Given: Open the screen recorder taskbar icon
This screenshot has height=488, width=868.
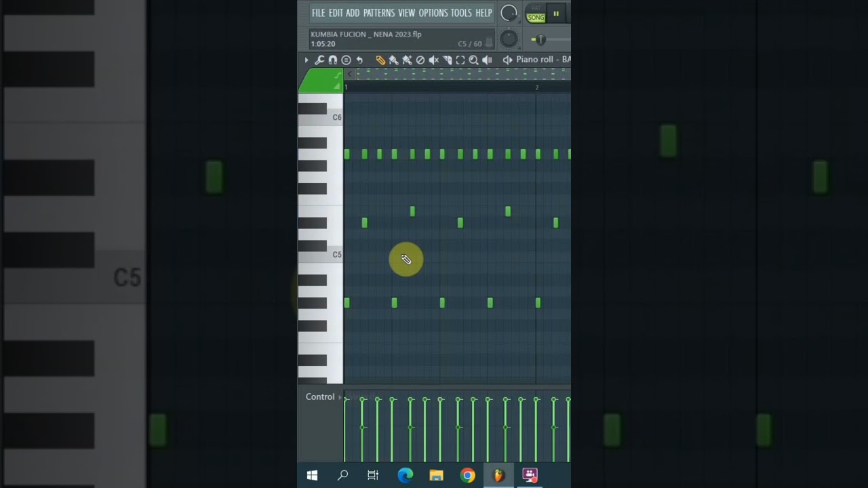Looking at the screenshot, I should pyautogui.click(x=530, y=475).
